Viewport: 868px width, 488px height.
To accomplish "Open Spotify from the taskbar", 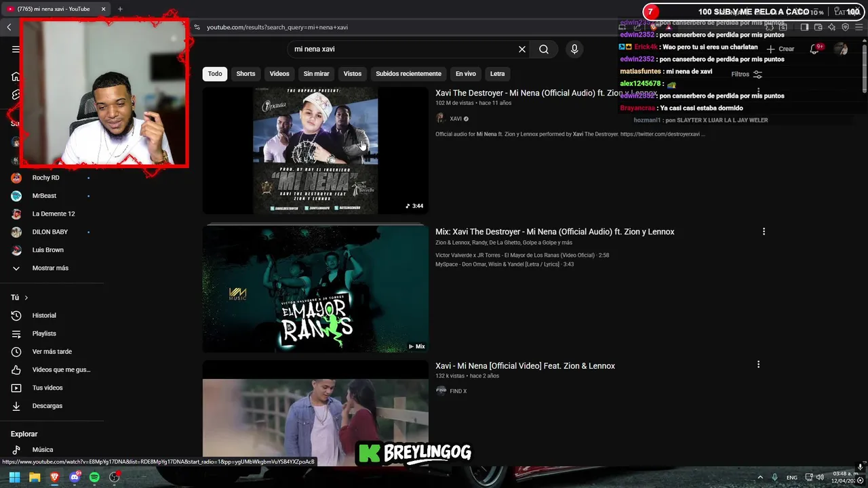I will (x=94, y=477).
